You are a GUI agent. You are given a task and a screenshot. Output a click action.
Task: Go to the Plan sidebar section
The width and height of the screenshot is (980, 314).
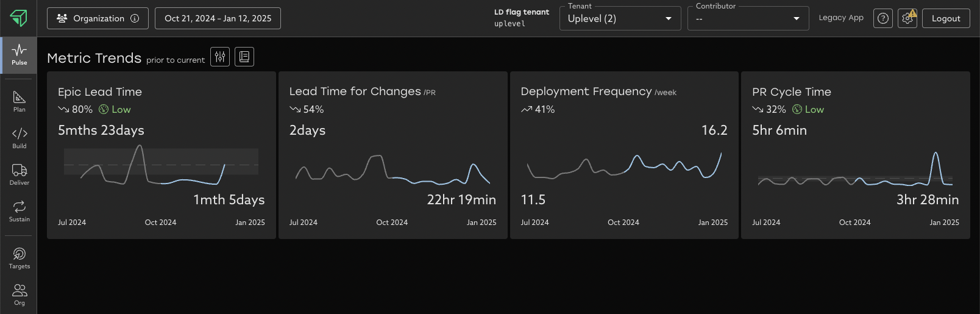(20, 101)
